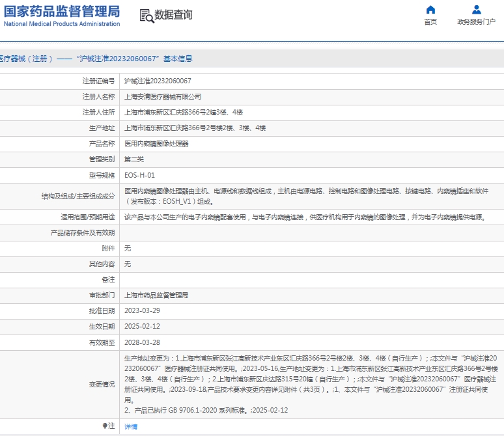504x438 pixels.
Task: Click the 注册人住所 address value
Action: tap(184, 112)
